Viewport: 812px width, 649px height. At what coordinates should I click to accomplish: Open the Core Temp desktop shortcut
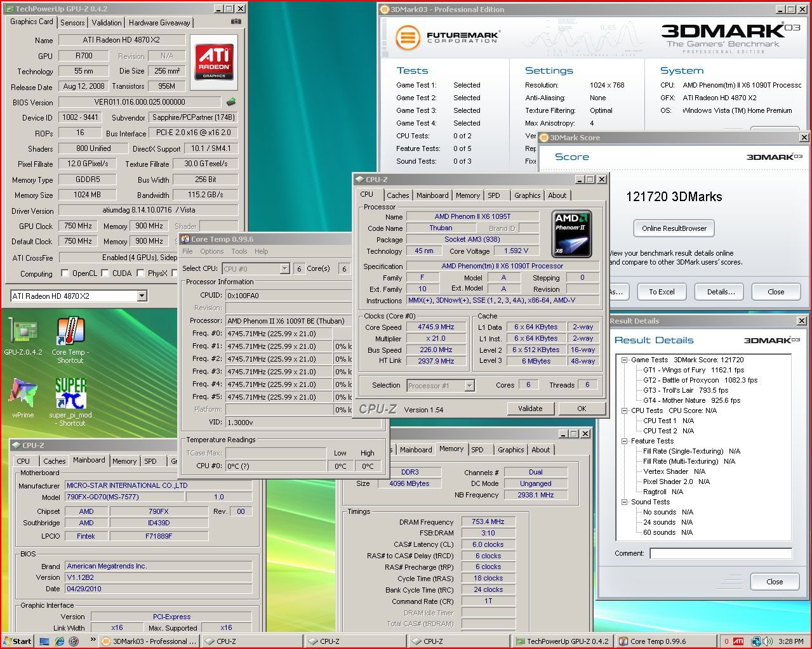click(x=70, y=341)
